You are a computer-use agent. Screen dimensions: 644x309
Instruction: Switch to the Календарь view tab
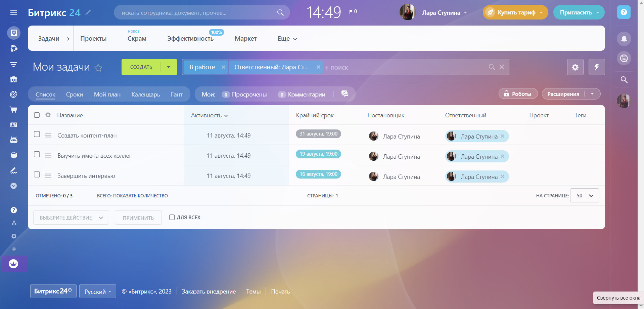(x=145, y=94)
